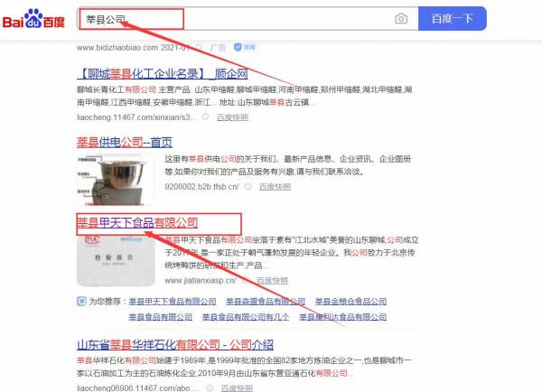This screenshot has width=542, height=392.
Task: Click the 百度一下 search button
Action: coord(453,18)
